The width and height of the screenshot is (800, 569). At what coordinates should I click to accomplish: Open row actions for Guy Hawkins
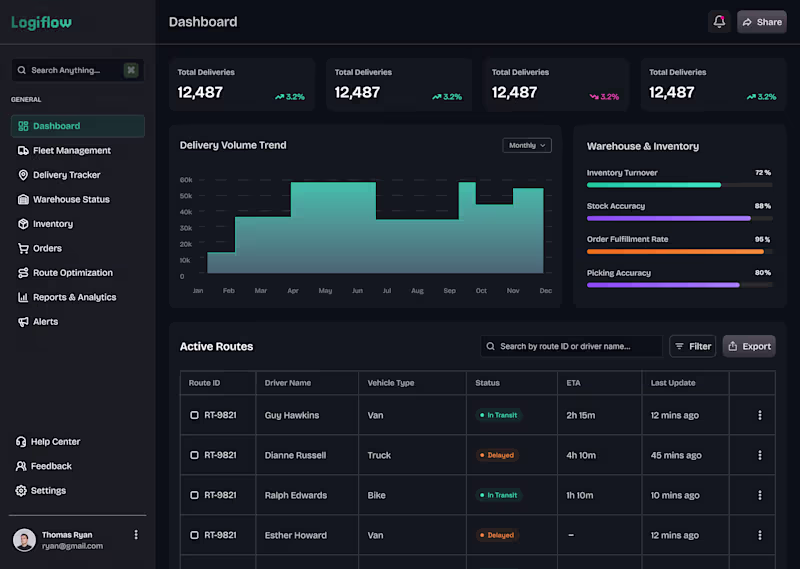(760, 415)
